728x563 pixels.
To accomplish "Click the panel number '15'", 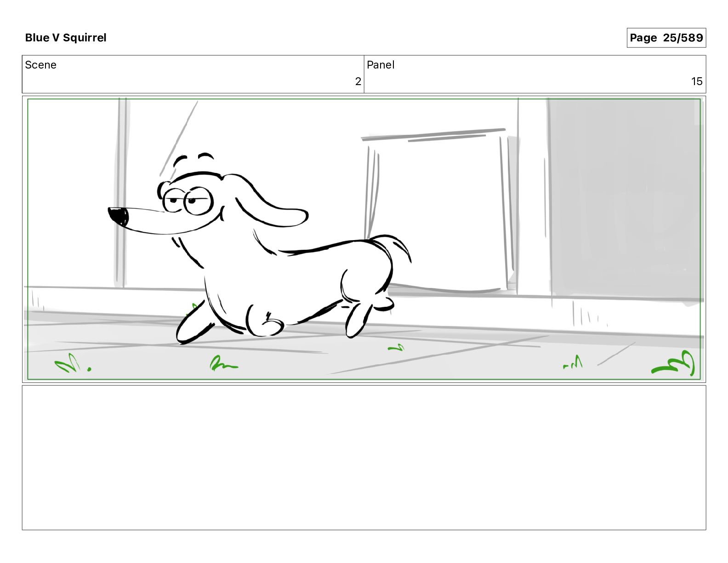I will [697, 81].
